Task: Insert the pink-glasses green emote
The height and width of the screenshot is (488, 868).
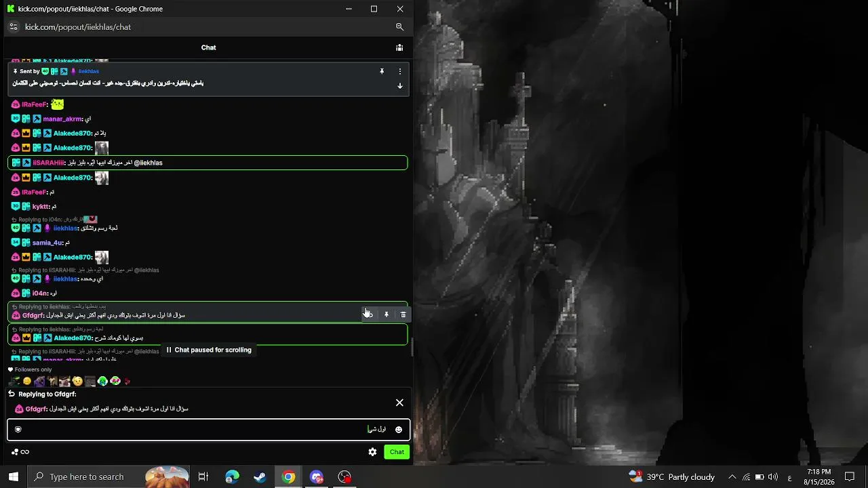Action: tap(115, 382)
